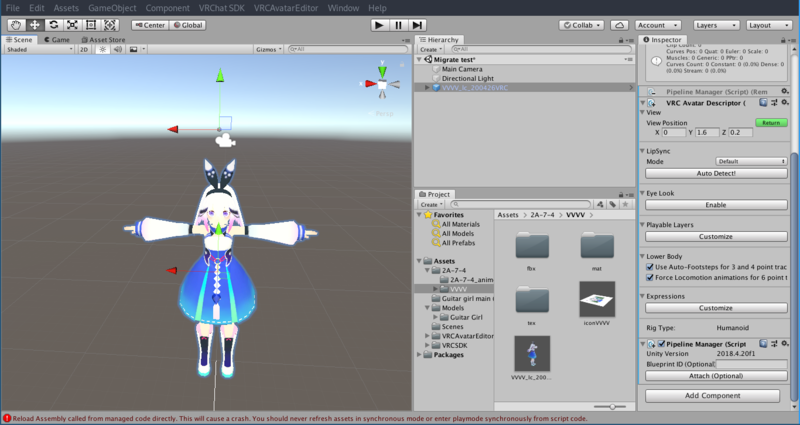
Task: Toggle 2D scene view mode
Action: pyautogui.click(x=84, y=49)
